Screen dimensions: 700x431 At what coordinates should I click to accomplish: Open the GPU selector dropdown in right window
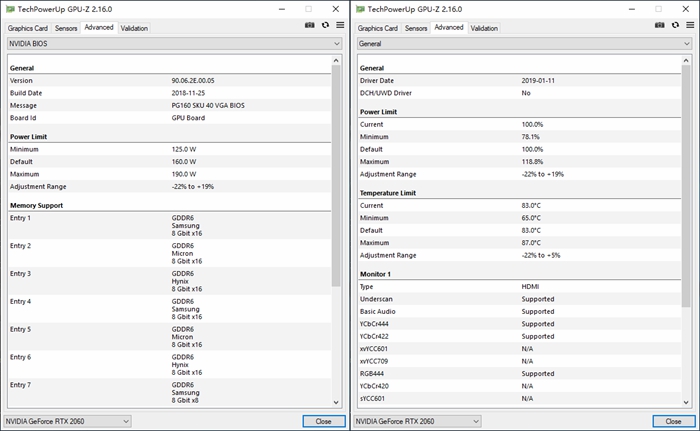coord(418,421)
